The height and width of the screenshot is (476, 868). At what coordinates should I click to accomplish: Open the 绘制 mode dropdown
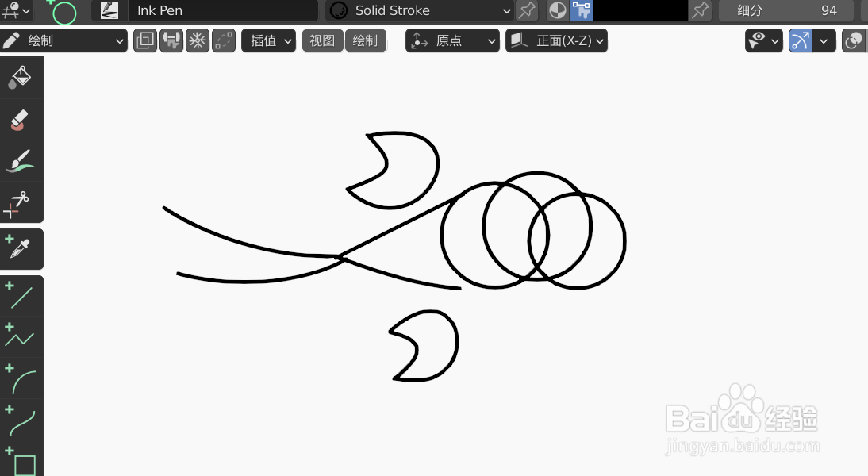(63, 41)
